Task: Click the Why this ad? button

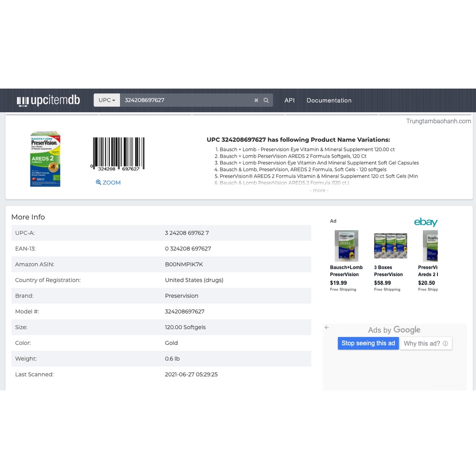Action: pyautogui.click(x=422, y=344)
